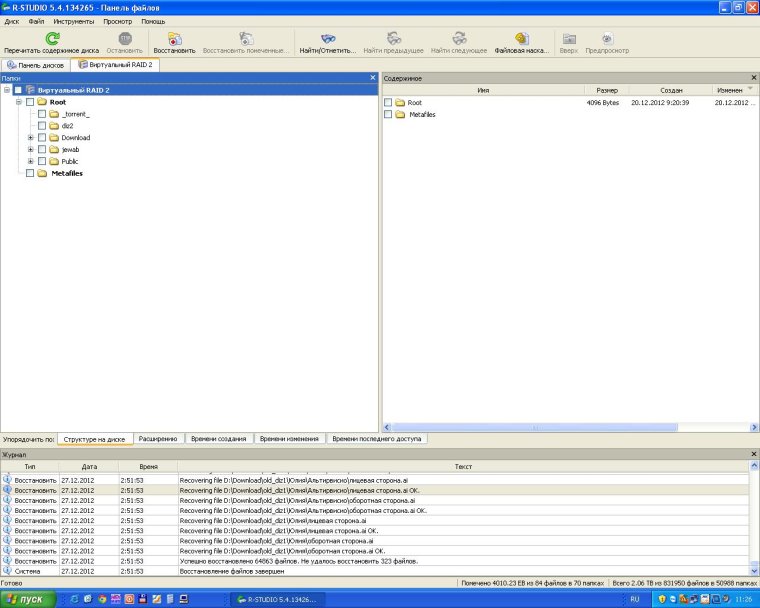Click the Metafiles folder icon in Contents list

coord(400,114)
